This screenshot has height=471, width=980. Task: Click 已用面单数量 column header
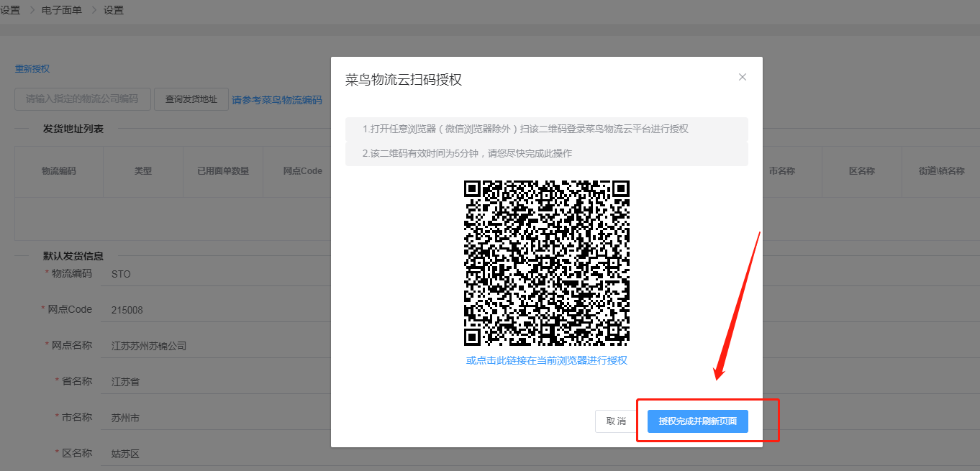pyautogui.click(x=223, y=171)
